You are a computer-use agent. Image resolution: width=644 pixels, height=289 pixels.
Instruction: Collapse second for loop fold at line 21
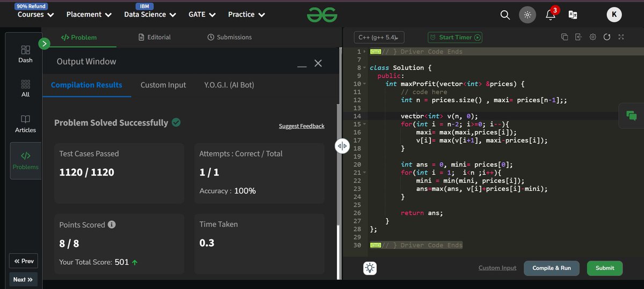365,172
